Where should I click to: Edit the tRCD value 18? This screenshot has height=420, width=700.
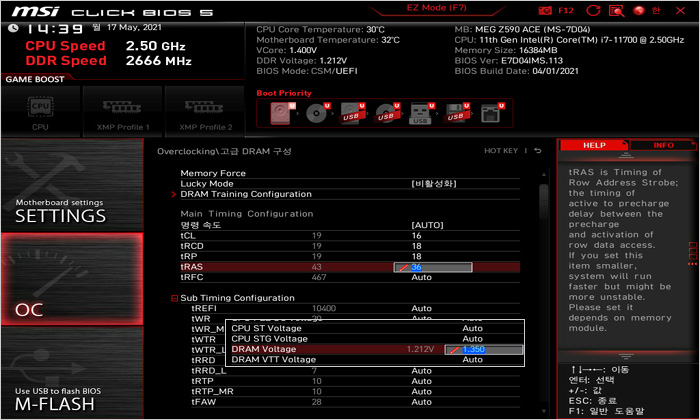[x=417, y=246]
